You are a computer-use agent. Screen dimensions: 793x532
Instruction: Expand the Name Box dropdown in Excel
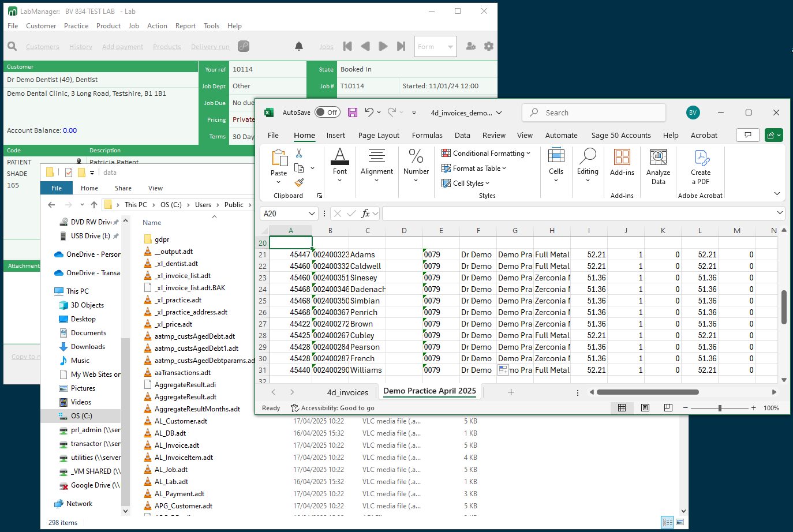coord(312,213)
